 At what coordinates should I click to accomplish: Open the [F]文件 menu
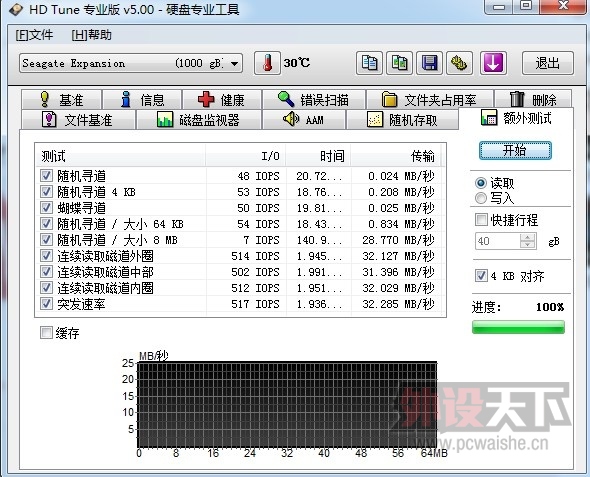tap(34, 35)
